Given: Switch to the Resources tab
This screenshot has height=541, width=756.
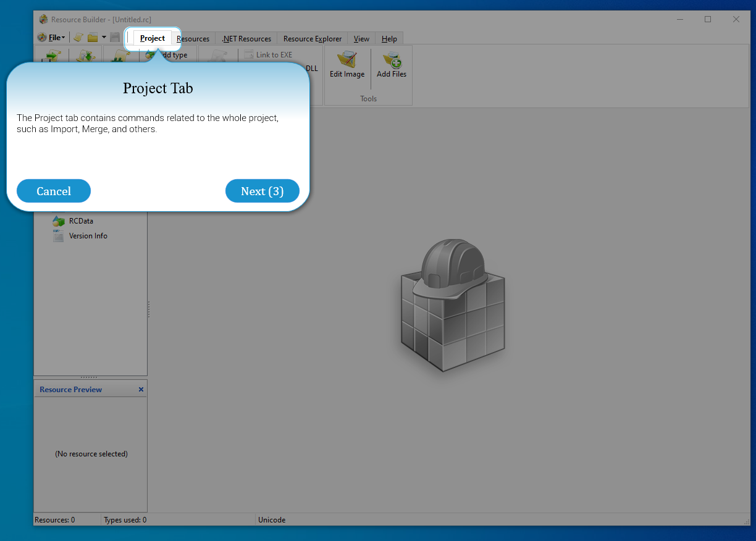Looking at the screenshot, I should (193, 39).
